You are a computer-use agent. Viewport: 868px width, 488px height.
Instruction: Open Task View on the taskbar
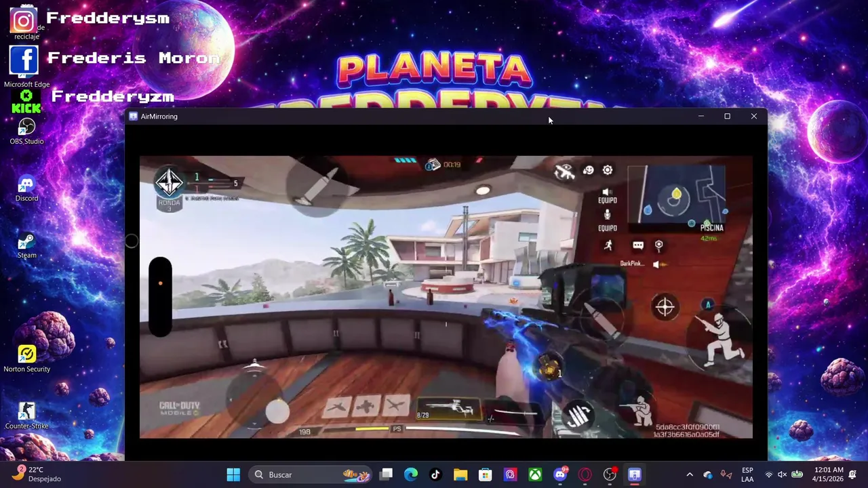click(x=386, y=474)
